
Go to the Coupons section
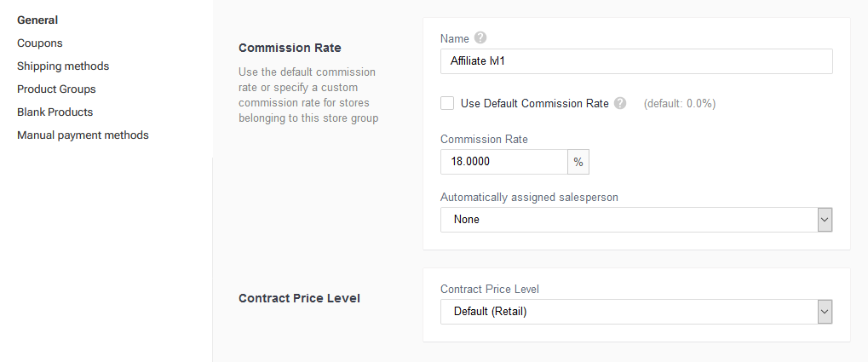click(x=40, y=43)
